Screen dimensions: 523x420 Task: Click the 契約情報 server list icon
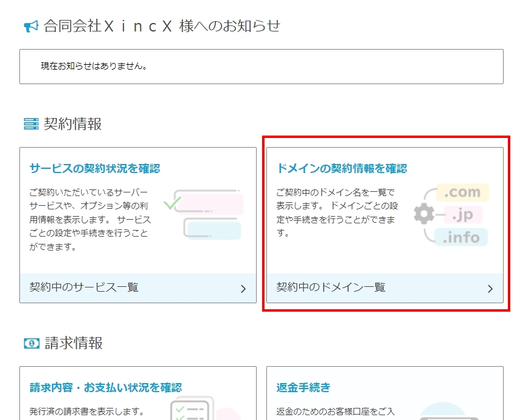pyautogui.click(x=31, y=124)
